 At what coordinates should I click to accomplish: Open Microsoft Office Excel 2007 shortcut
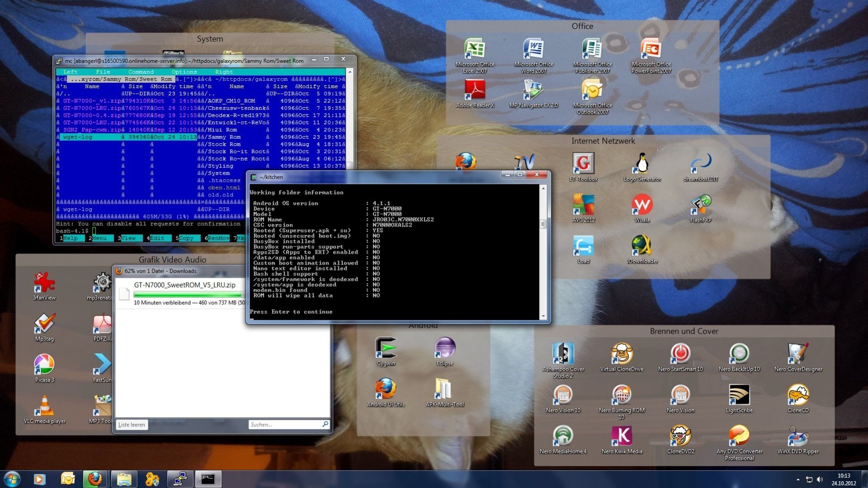click(474, 55)
